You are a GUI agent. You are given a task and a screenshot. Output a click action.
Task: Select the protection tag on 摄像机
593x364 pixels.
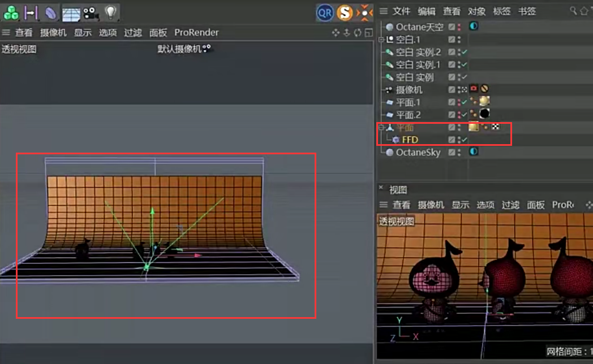(x=484, y=89)
